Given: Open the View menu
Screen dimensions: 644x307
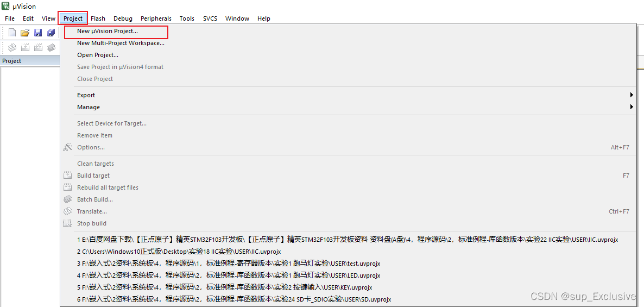Looking at the screenshot, I should pos(48,18).
